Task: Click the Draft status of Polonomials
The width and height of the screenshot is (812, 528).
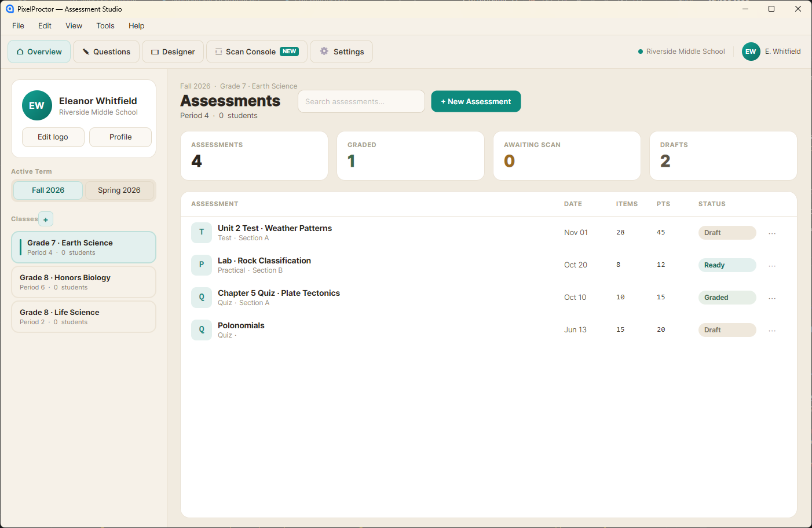Action: pos(727,330)
